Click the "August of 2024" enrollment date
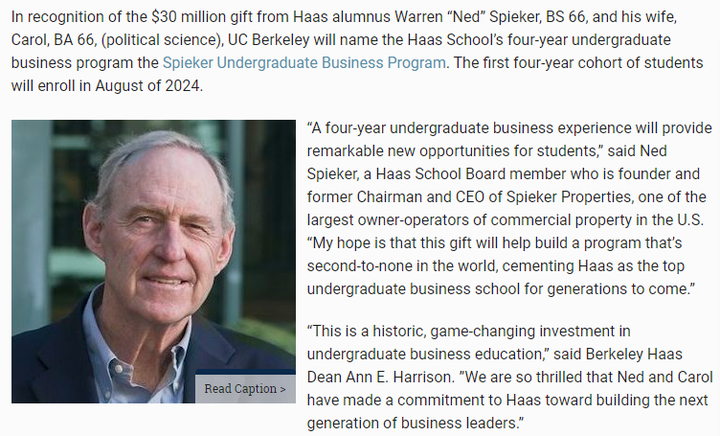The image size is (720, 436). (x=147, y=85)
